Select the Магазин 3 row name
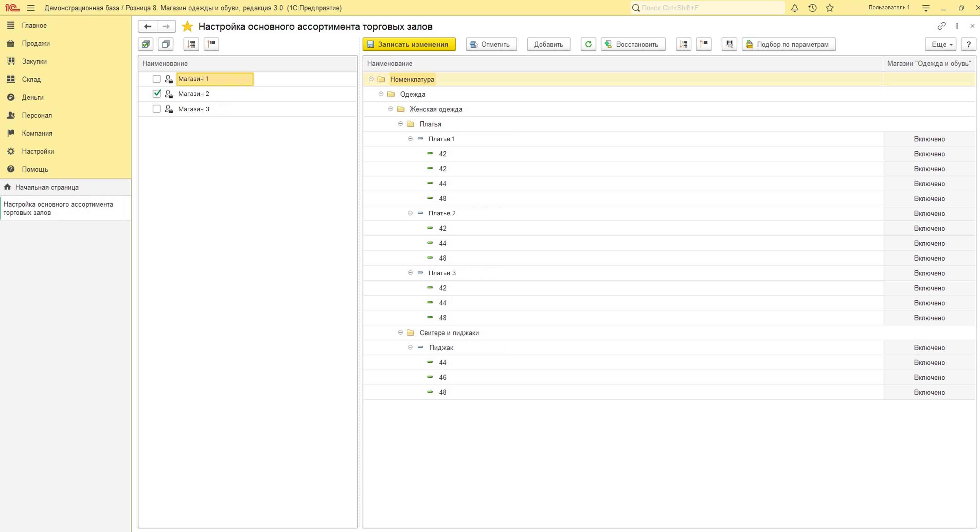 click(194, 109)
